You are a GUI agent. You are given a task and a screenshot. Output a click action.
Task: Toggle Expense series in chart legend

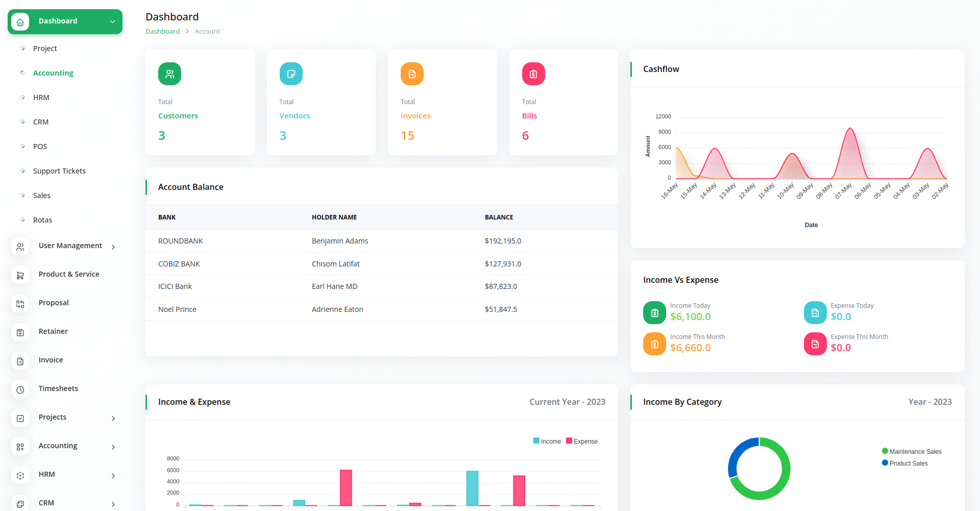pos(582,442)
